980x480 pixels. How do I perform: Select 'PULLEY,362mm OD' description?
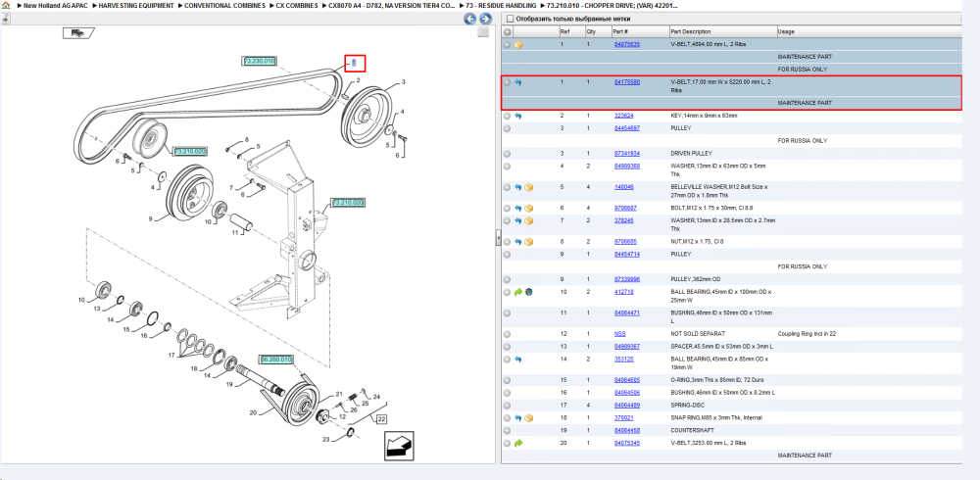tap(696, 279)
